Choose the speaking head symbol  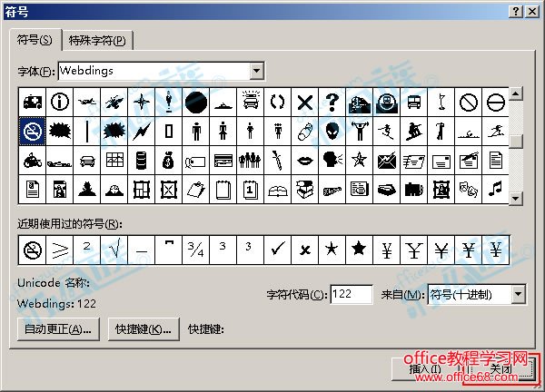[332, 161]
